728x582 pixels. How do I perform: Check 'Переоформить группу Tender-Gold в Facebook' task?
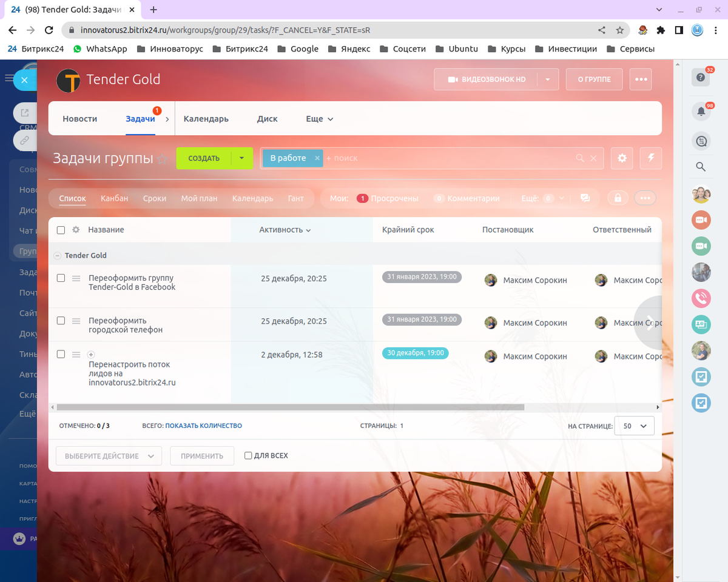pyautogui.click(x=61, y=278)
